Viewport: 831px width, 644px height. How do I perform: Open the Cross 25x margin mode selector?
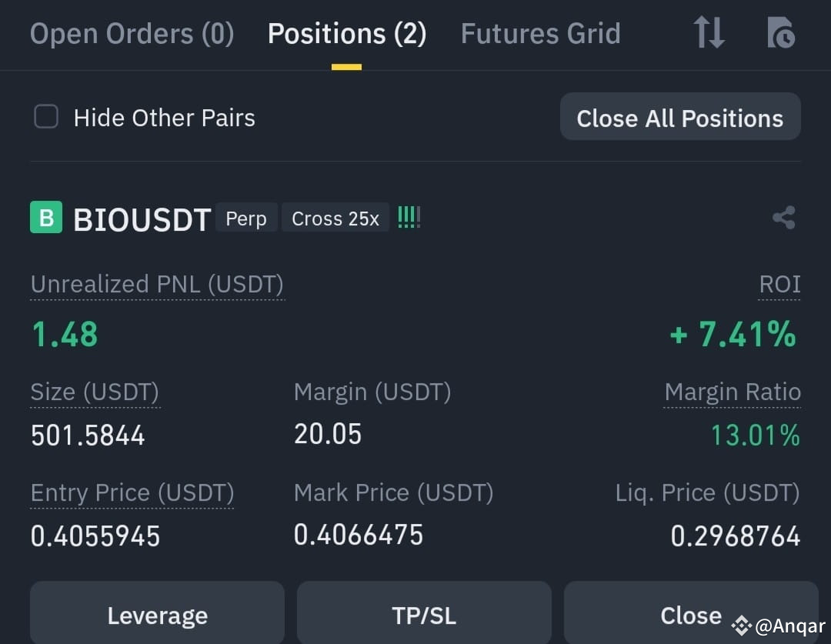click(x=335, y=218)
